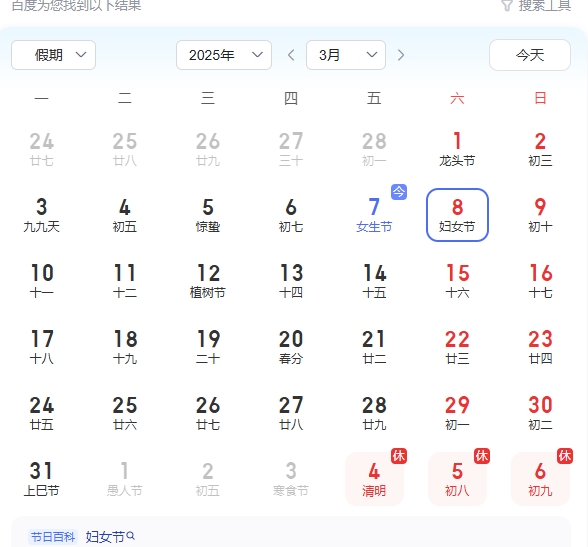The image size is (588, 547).
Task: Select February 25 廿八 greyed date
Action: click(x=125, y=149)
